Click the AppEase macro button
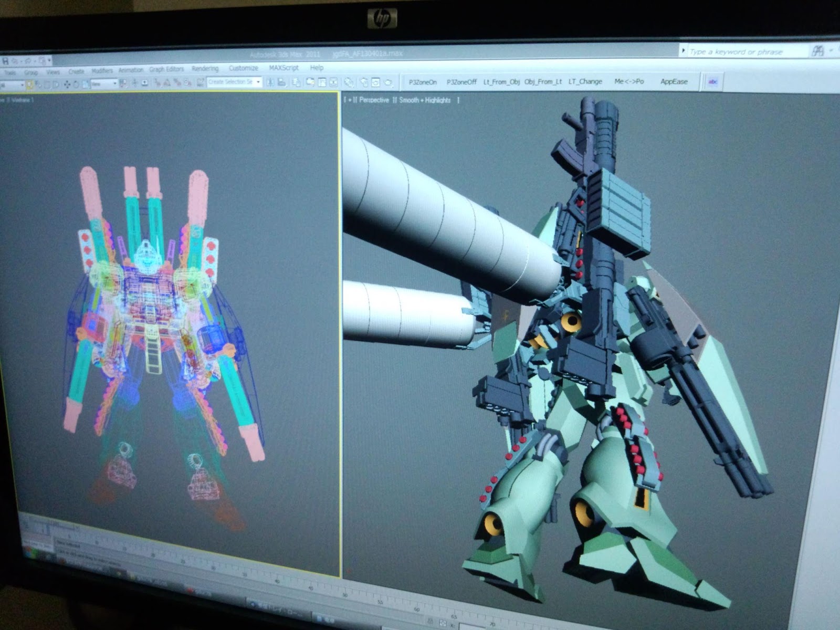The image size is (840, 630). click(x=674, y=81)
